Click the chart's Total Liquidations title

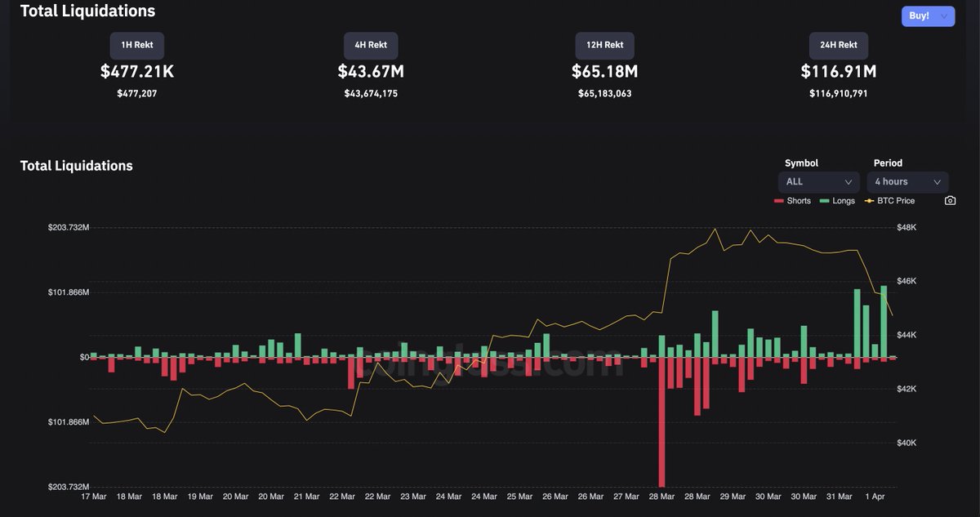pos(76,166)
